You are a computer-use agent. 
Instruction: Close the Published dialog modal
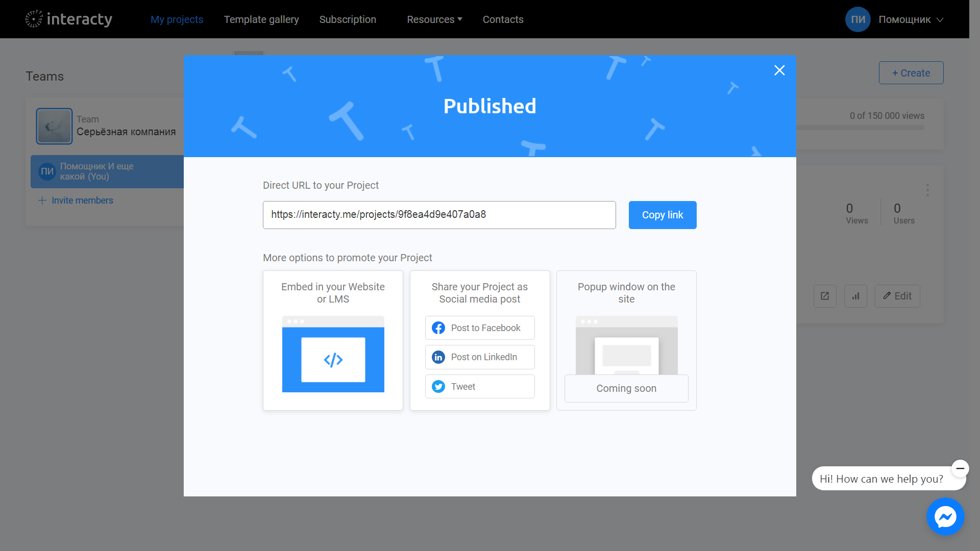click(779, 70)
